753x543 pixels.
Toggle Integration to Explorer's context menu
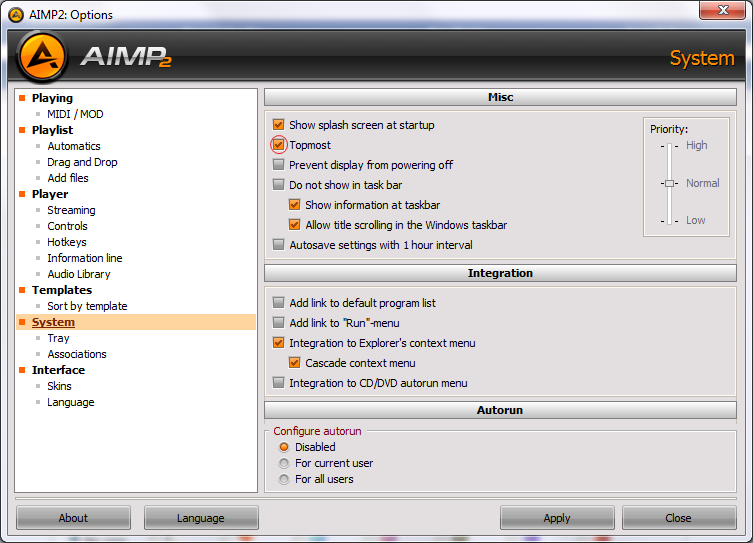[x=279, y=342]
